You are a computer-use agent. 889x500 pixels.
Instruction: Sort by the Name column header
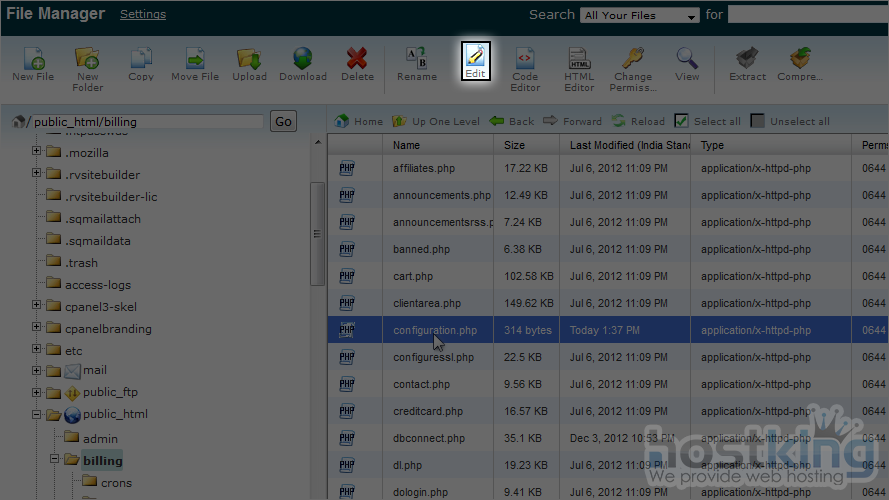(x=406, y=145)
